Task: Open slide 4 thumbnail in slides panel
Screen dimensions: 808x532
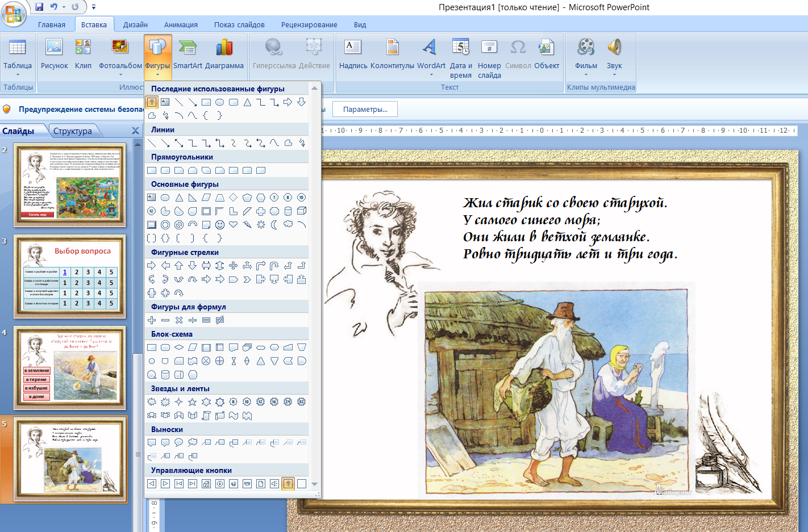Action: tap(70, 368)
